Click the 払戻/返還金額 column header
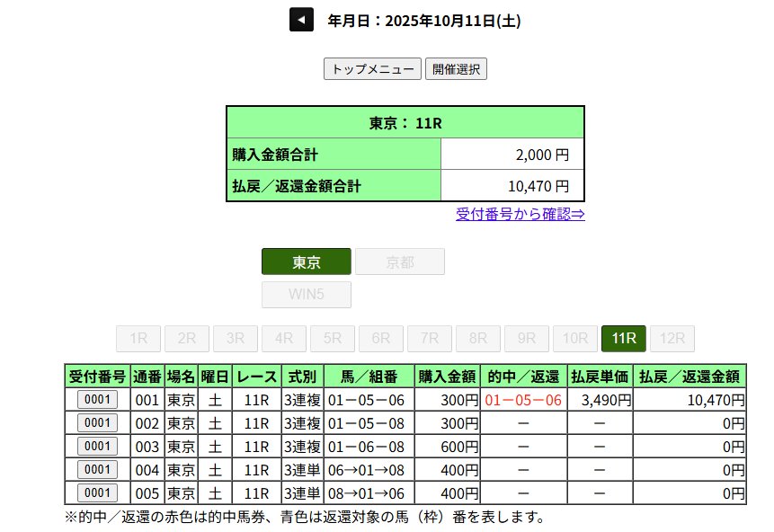 (x=691, y=377)
